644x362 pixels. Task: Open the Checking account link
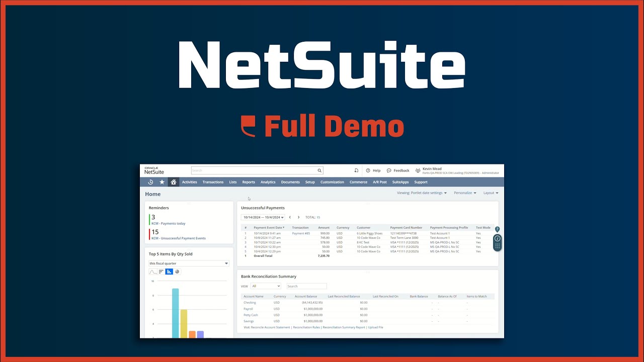[x=249, y=302]
